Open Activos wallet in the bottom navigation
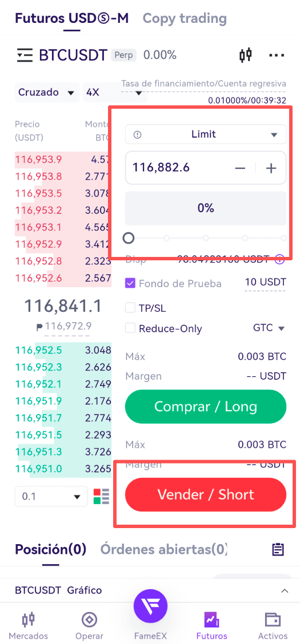The width and height of the screenshot is (300, 644). (273, 626)
